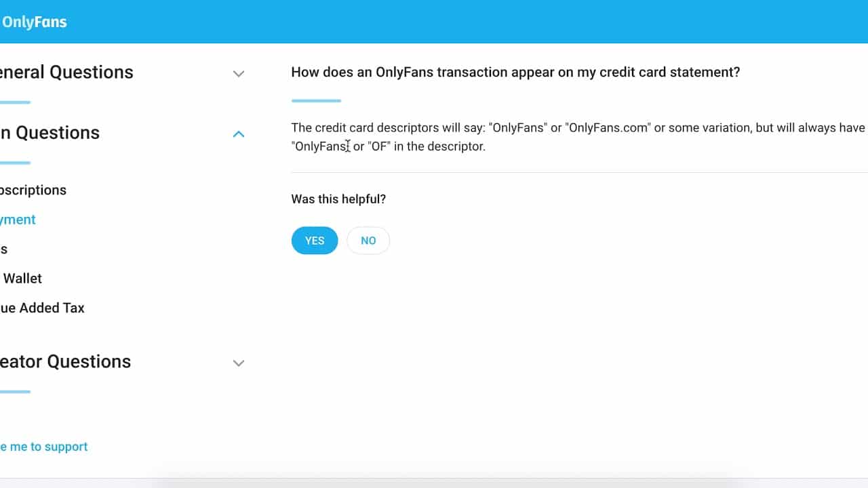Expand the Creator Questions section
The width and height of the screenshot is (868, 488).
coord(238,363)
